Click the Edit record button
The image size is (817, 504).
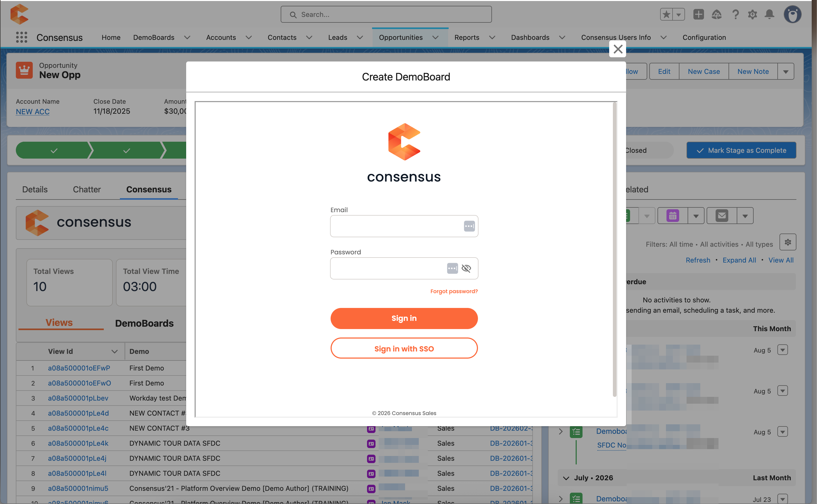click(664, 71)
